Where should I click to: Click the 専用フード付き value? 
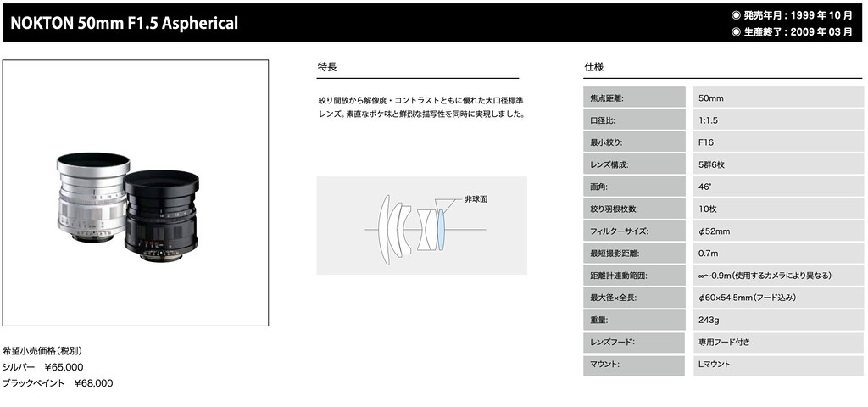click(724, 342)
